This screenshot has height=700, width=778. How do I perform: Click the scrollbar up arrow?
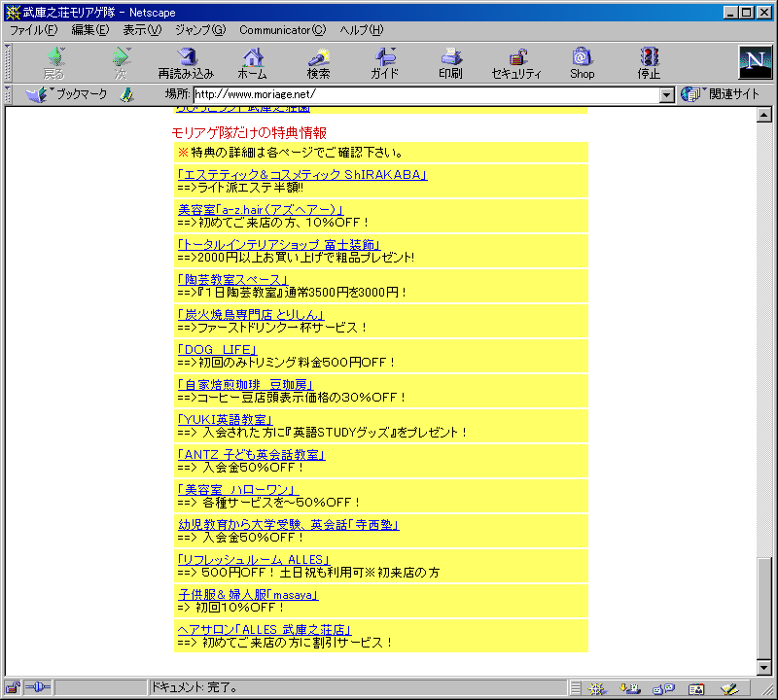764,116
